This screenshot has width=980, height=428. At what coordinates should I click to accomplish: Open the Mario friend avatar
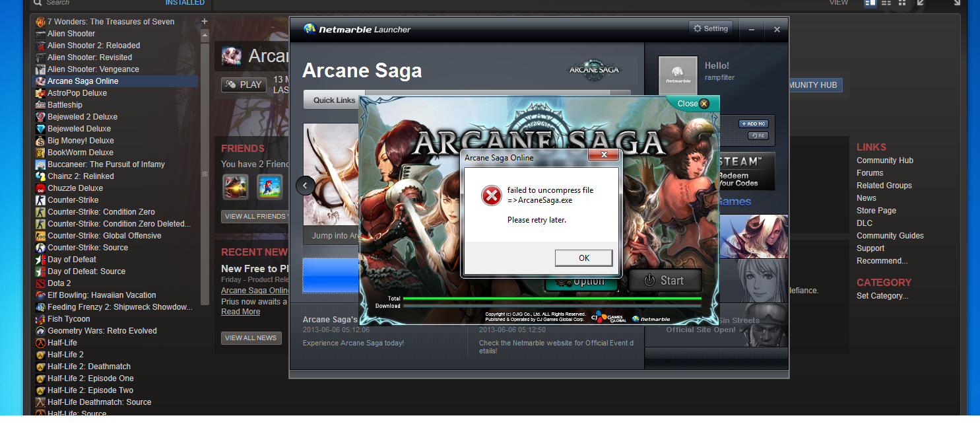(269, 187)
